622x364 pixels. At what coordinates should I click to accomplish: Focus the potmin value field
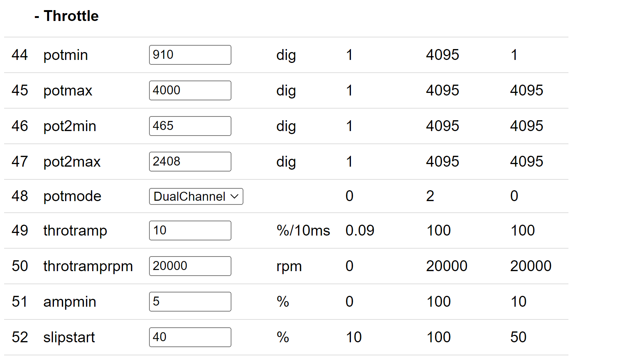click(190, 55)
